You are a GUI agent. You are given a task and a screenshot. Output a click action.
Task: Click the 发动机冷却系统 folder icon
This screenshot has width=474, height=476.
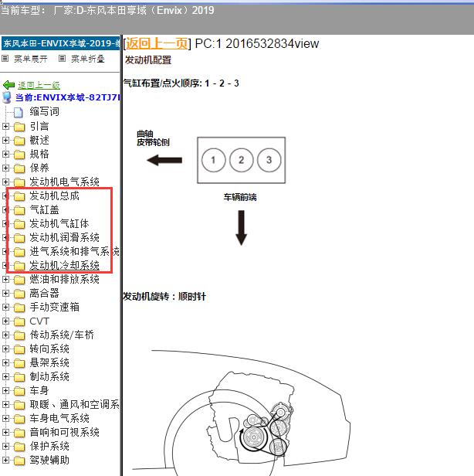click(19, 266)
